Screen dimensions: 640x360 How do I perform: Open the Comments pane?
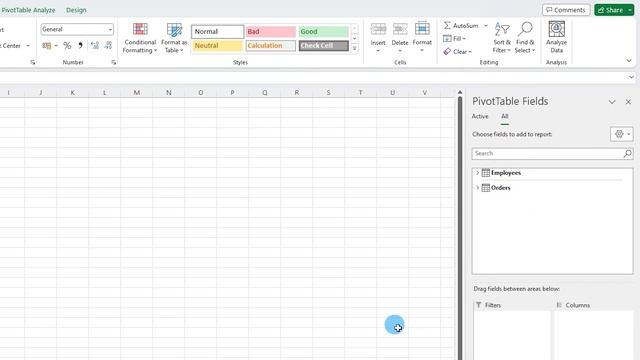click(566, 10)
